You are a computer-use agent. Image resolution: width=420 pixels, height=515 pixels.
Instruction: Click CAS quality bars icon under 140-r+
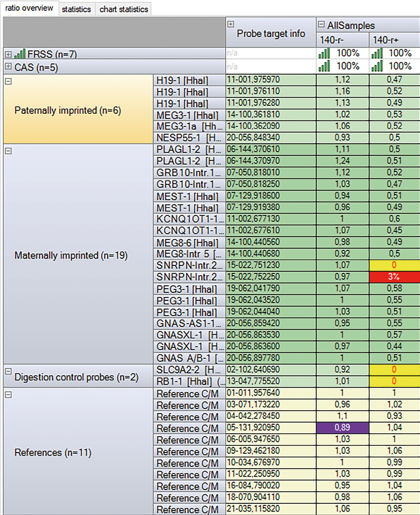(x=377, y=66)
